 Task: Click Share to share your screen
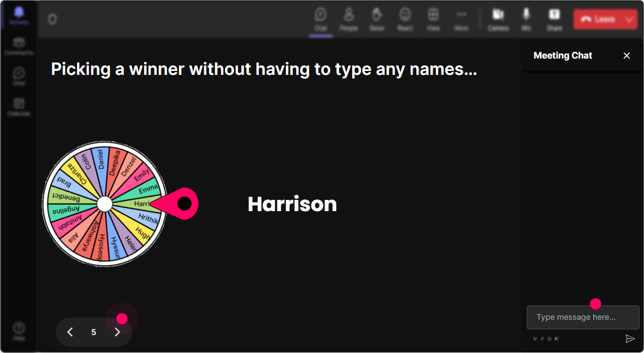(554, 19)
